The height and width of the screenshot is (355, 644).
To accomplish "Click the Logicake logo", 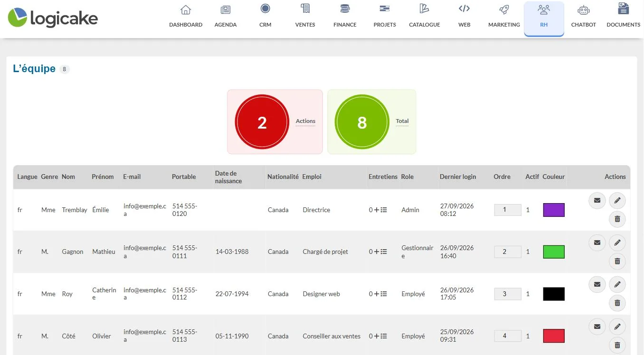I will click(53, 18).
